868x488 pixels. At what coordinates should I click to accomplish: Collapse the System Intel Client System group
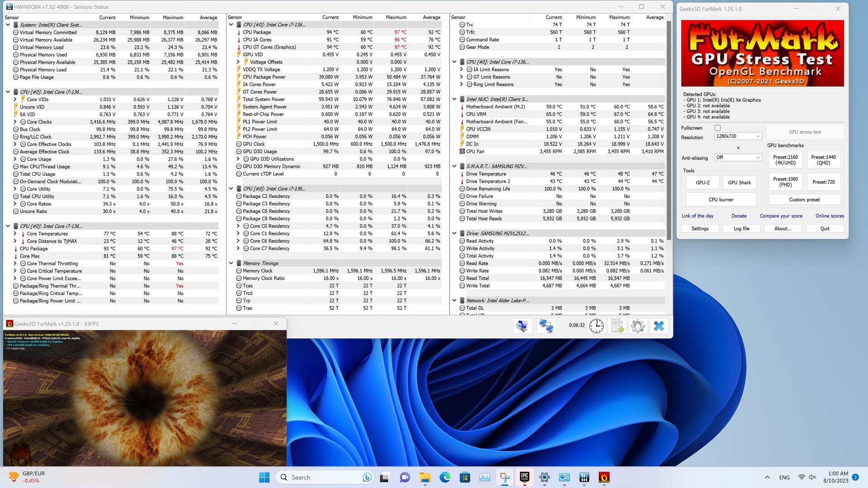coord(8,25)
